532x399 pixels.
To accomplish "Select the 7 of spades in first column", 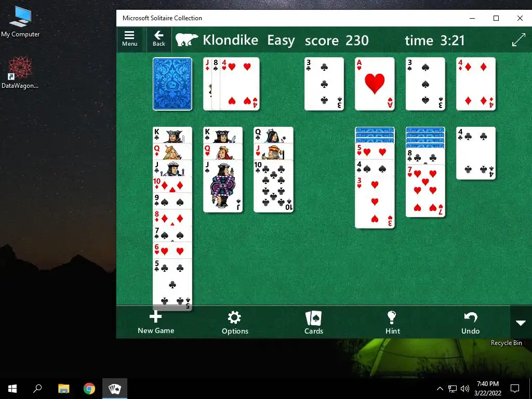I will pos(172,234).
